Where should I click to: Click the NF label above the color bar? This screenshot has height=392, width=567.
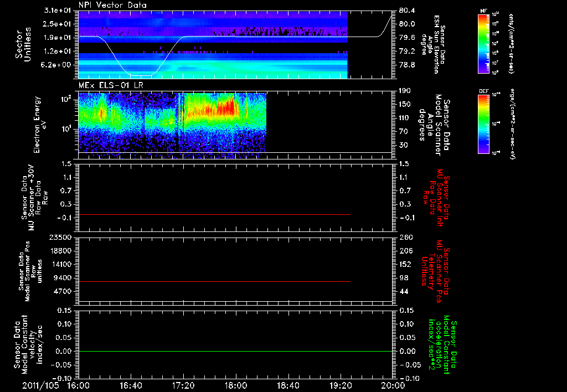483,11
